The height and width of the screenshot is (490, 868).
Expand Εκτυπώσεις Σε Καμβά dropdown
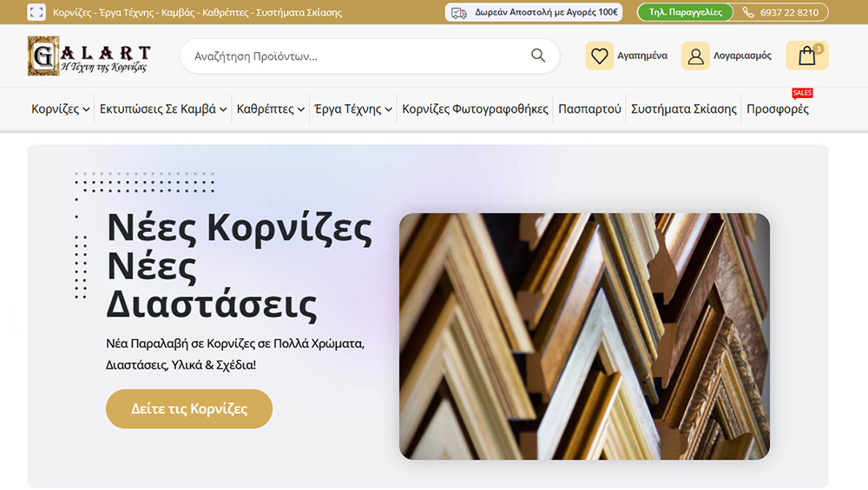163,109
